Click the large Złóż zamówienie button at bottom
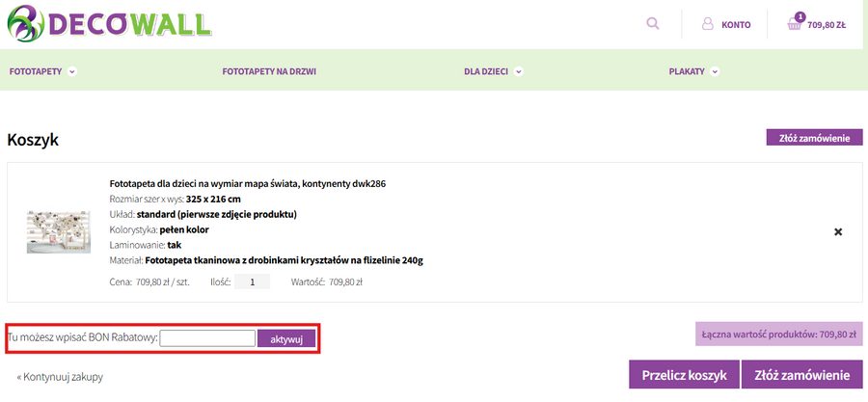Viewport: 868px width, 402px height. [802, 376]
